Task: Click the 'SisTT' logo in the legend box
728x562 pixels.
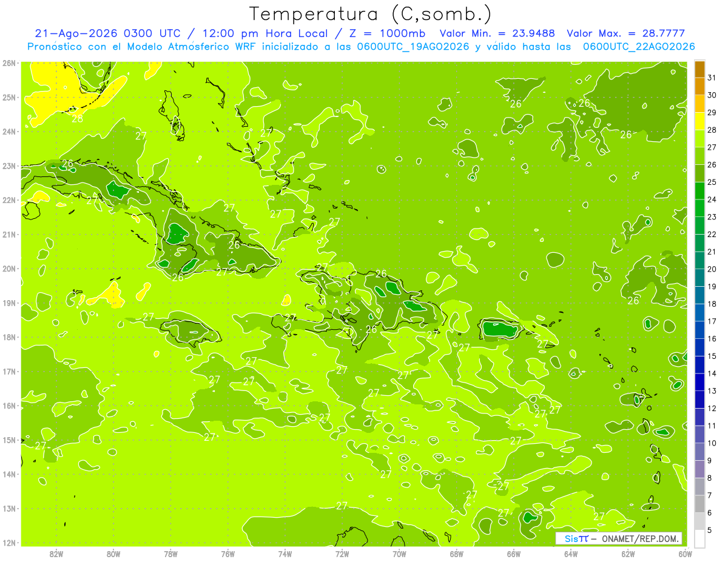Action: click(x=576, y=539)
